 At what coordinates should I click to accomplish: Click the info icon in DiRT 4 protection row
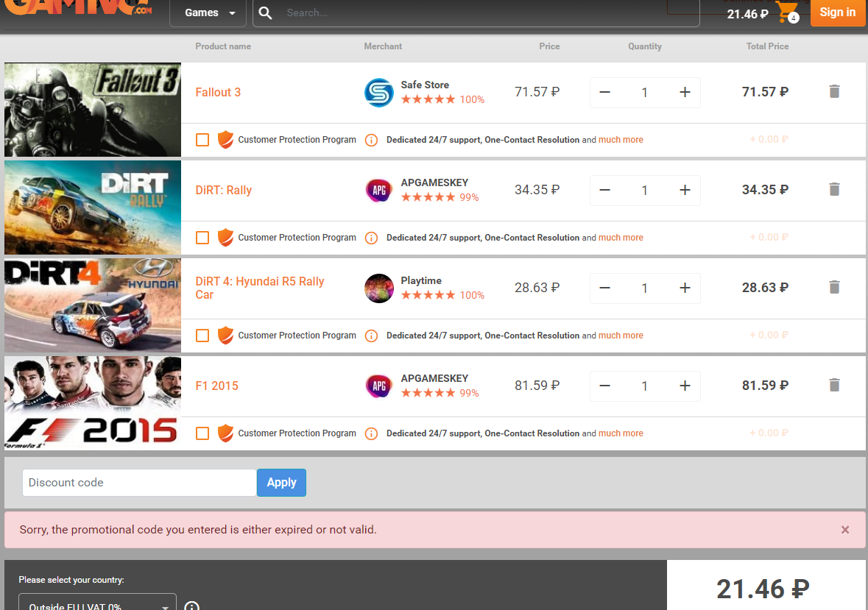(x=372, y=336)
